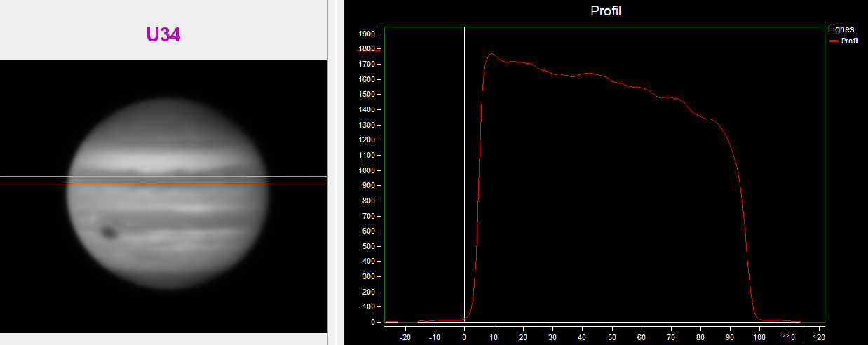Select the Profil legend entry
868x345 pixels.
[844, 41]
